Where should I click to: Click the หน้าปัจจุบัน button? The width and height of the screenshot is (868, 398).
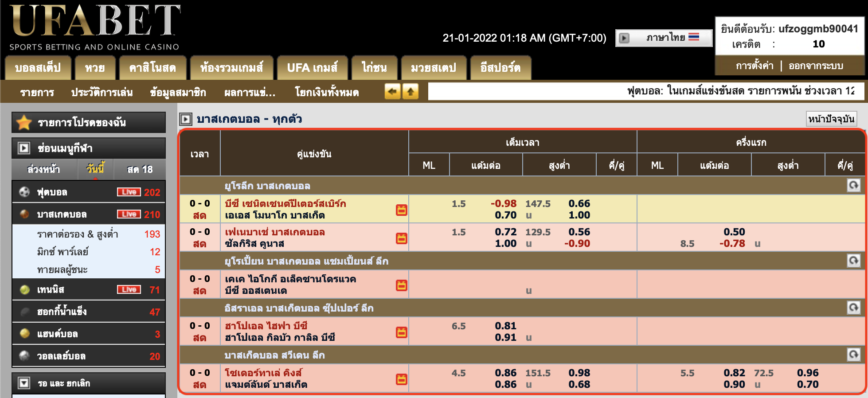(x=831, y=119)
